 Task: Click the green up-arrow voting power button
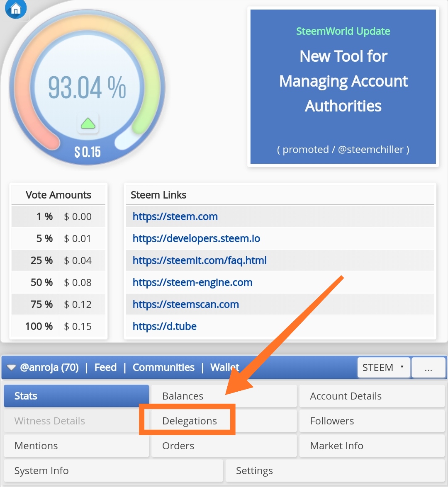pos(88,123)
